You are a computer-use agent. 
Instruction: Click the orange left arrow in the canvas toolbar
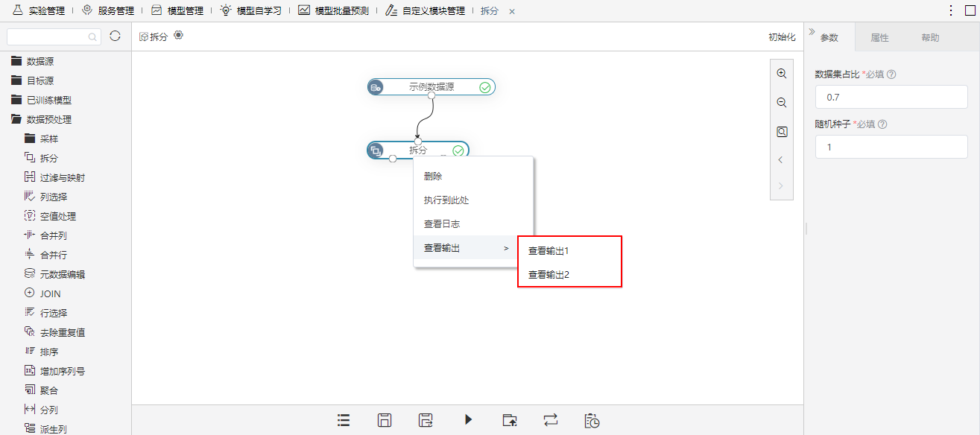coord(781,160)
